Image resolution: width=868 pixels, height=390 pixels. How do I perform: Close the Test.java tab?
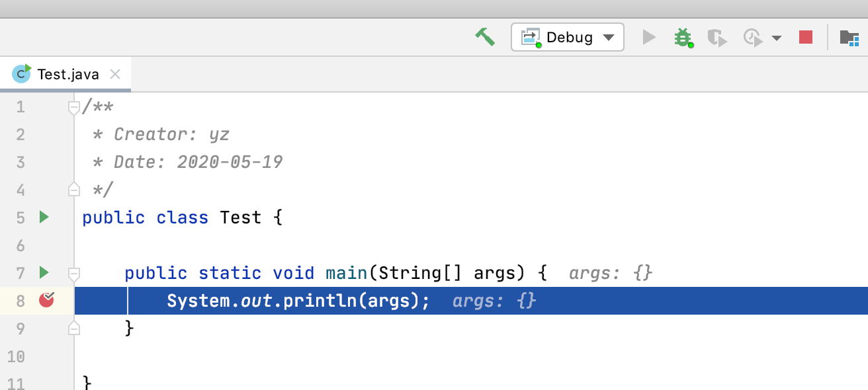pos(114,74)
